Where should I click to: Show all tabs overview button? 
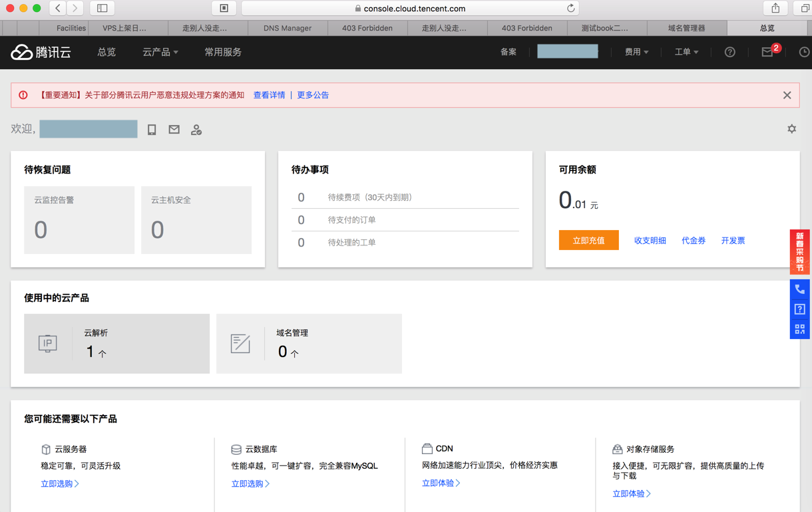804,8
